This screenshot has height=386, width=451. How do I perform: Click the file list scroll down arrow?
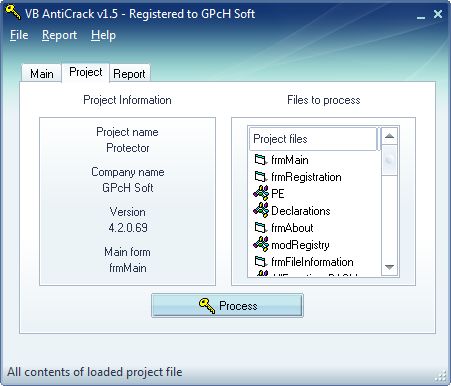[x=389, y=267]
